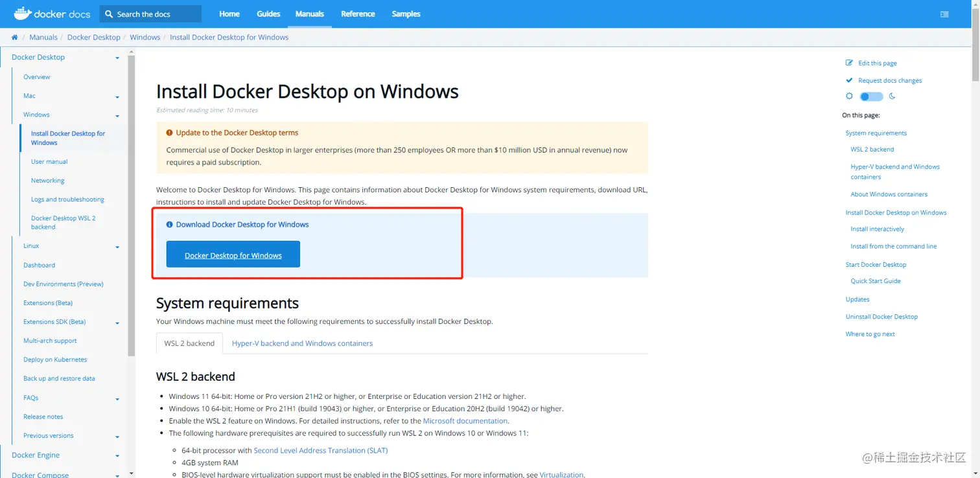Viewport: 980px width, 478px height.
Task: Jump to Where to go next section
Action: (x=870, y=334)
